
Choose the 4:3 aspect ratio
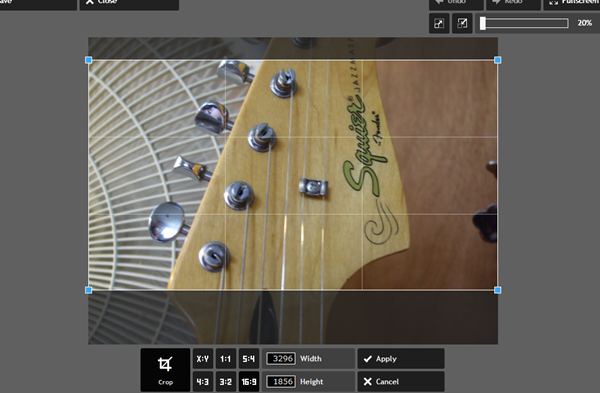coord(203,382)
